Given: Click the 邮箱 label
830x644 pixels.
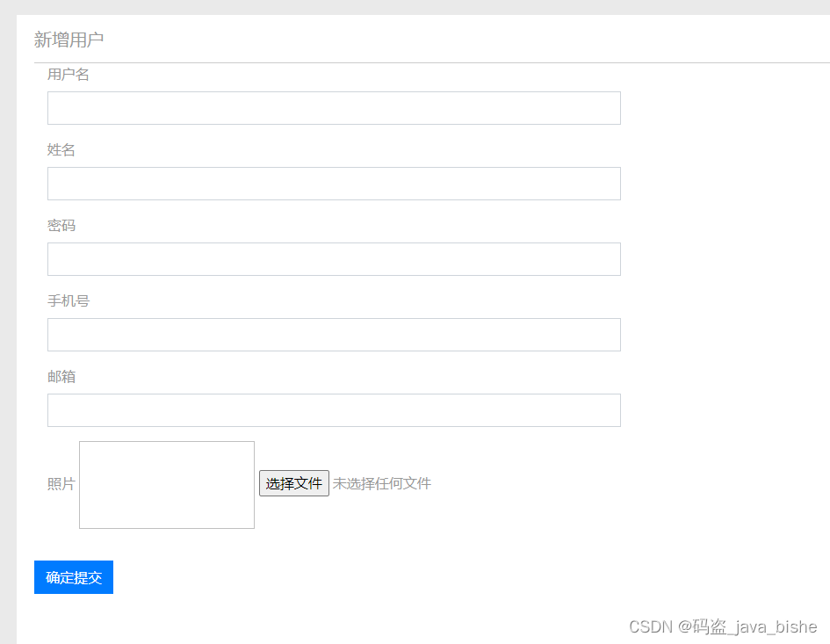Looking at the screenshot, I should [x=61, y=377].
